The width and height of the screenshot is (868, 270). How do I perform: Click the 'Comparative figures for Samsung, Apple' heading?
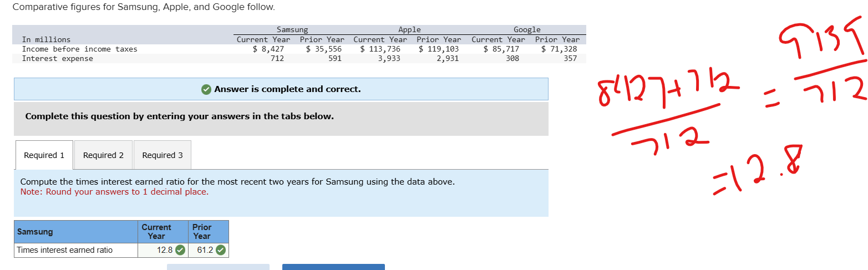point(143,7)
